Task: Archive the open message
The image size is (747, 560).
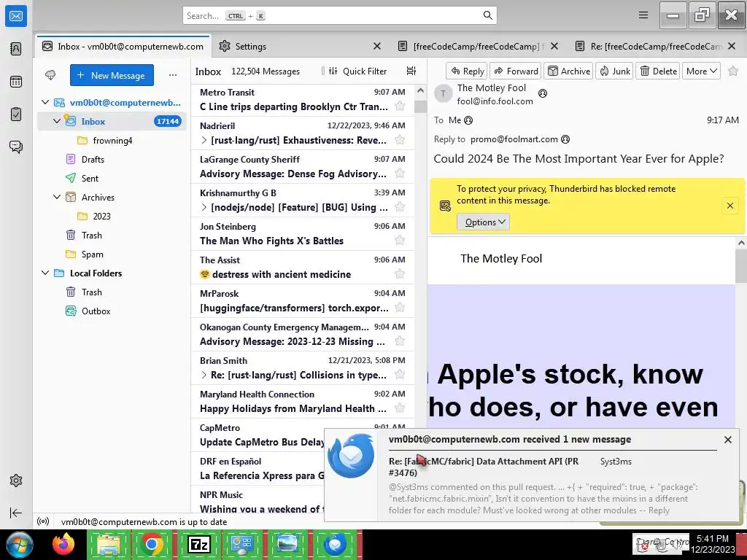Action: click(568, 71)
